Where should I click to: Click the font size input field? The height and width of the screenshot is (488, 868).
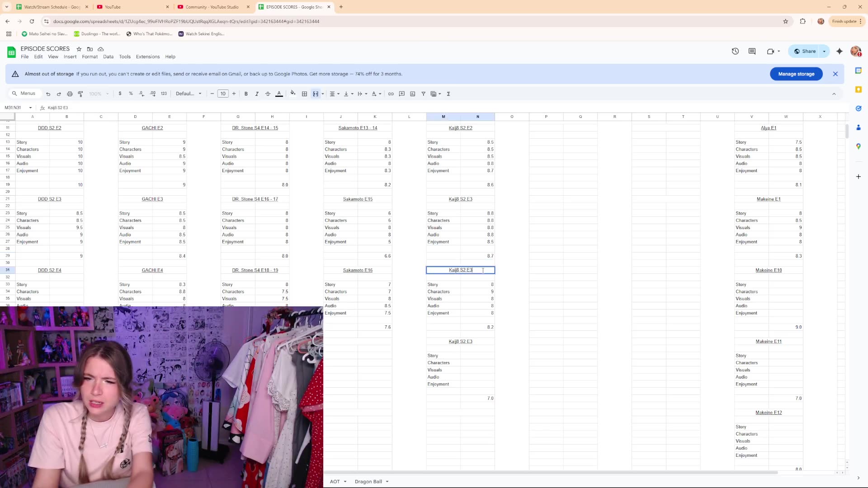pyautogui.click(x=223, y=94)
